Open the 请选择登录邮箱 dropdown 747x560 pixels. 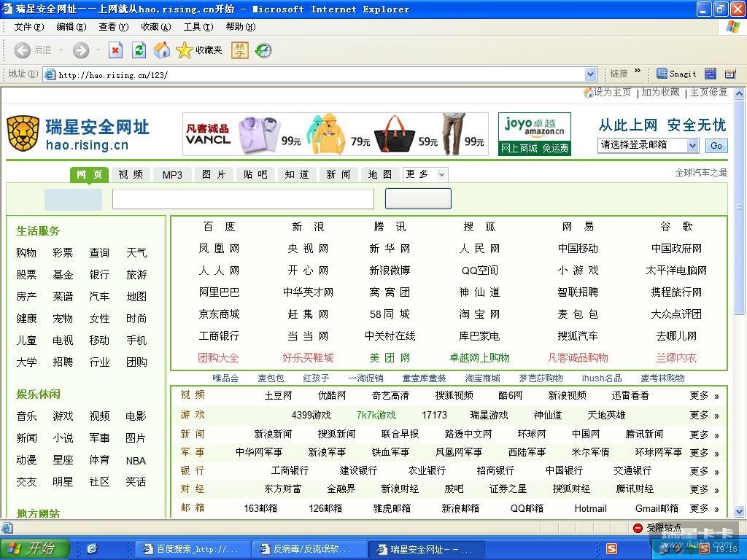tap(692, 145)
